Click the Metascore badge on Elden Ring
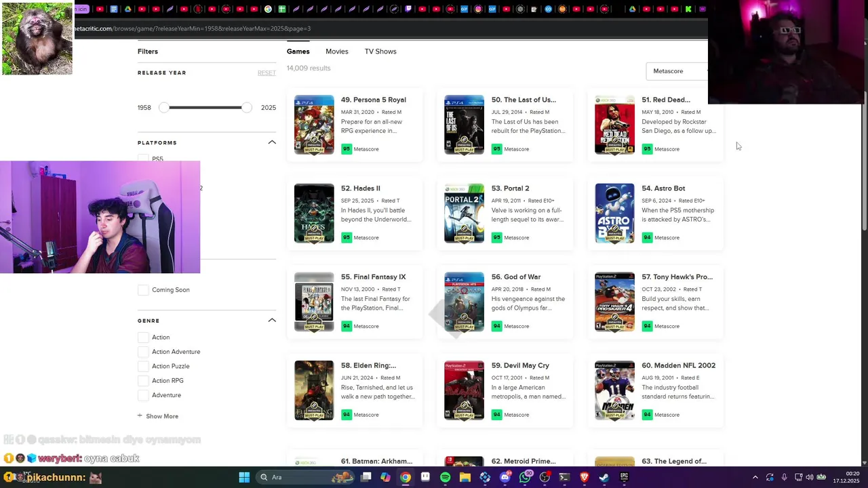868x488 pixels. coord(347,415)
